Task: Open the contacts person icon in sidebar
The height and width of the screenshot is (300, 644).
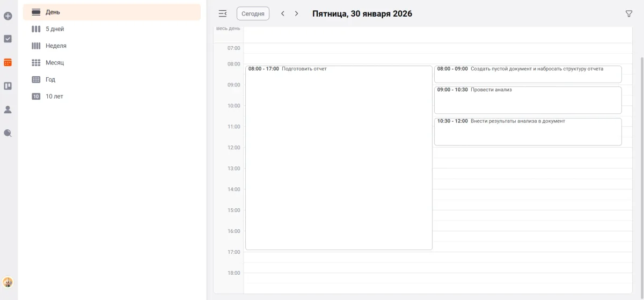Action: [8, 109]
